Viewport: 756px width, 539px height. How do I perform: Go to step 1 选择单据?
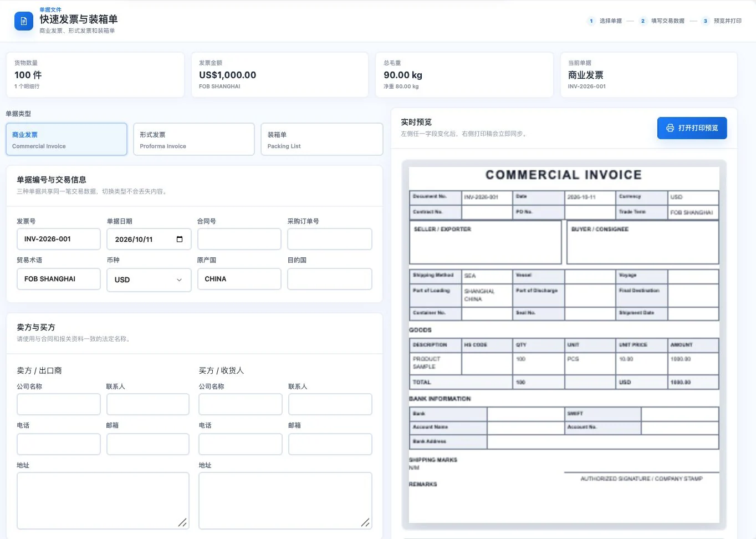(x=605, y=21)
